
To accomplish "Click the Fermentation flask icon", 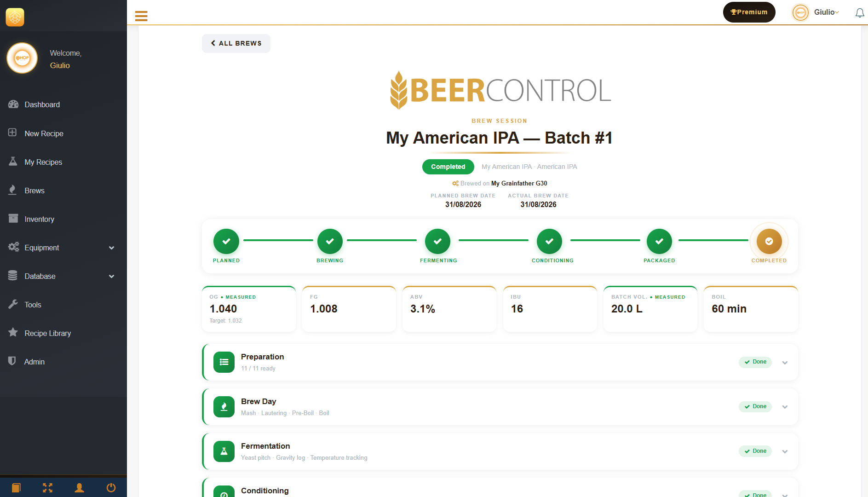I will 224,451.
